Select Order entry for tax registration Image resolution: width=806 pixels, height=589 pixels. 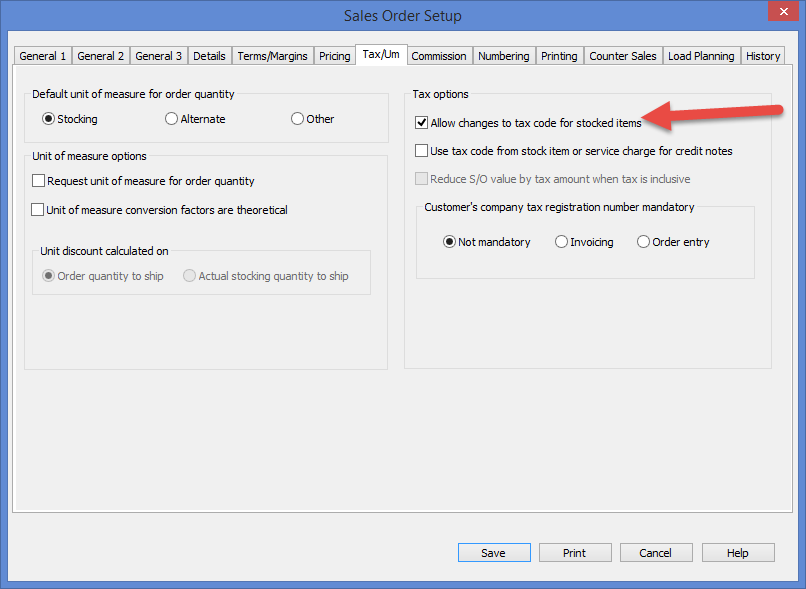point(643,242)
